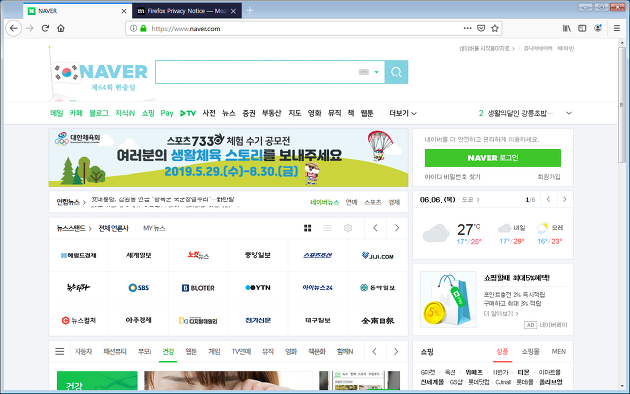This screenshot has height=394, width=630.
Task: Select the 상품 shopping tab
Action: tap(502, 352)
